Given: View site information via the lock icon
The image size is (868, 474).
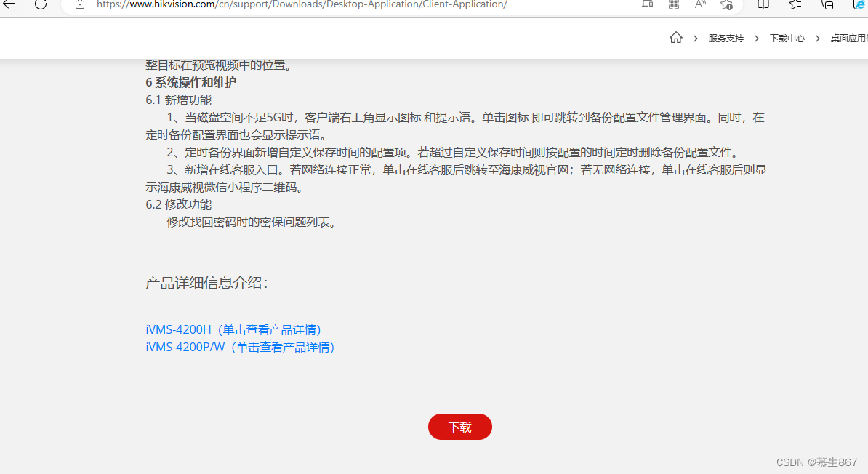Looking at the screenshot, I should [80, 4].
